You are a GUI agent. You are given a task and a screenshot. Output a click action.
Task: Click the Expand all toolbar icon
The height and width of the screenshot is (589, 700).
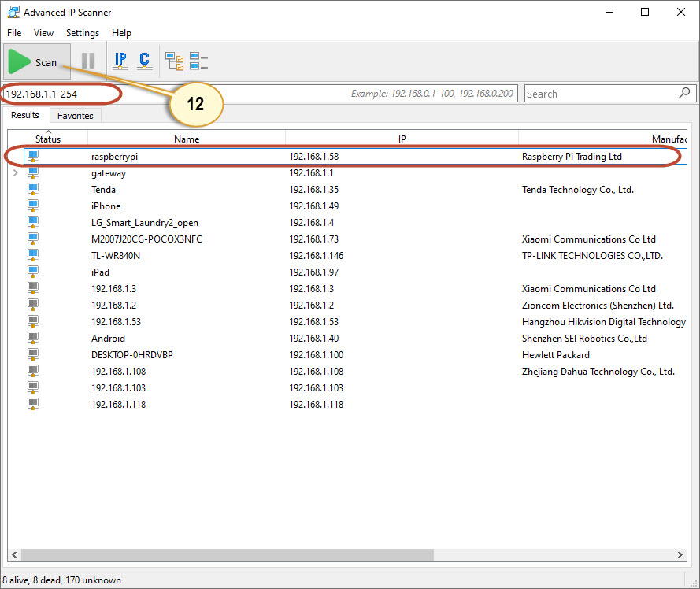(x=174, y=61)
